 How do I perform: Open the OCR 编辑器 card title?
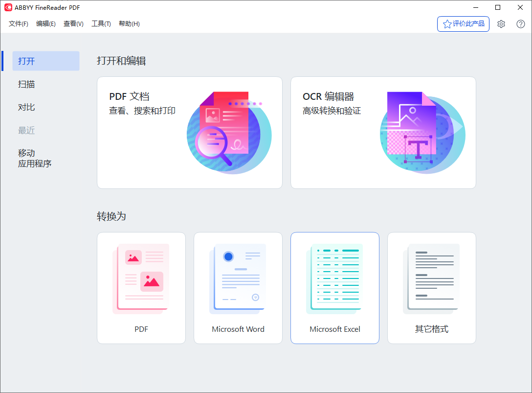click(328, 96)
